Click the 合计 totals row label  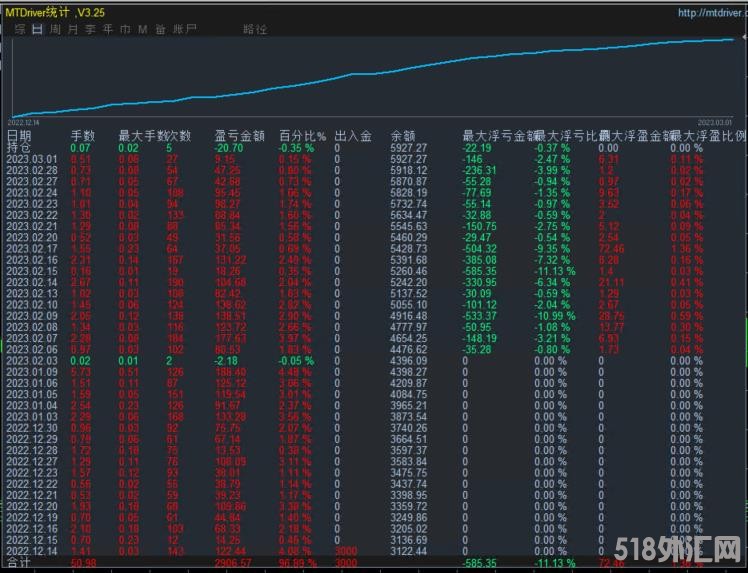(19, 563)
